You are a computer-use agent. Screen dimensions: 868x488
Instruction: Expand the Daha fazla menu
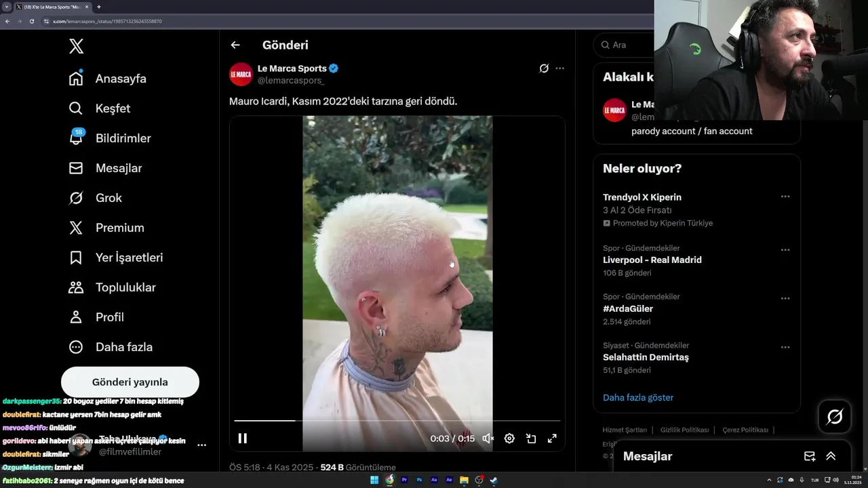111,347
